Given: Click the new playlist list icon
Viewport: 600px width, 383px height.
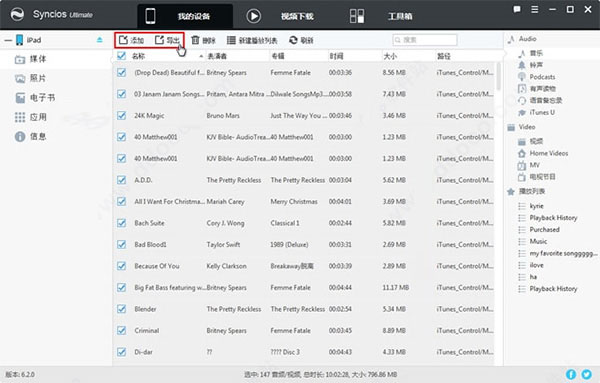Looking at the screenshot, I should pos(231,40).
